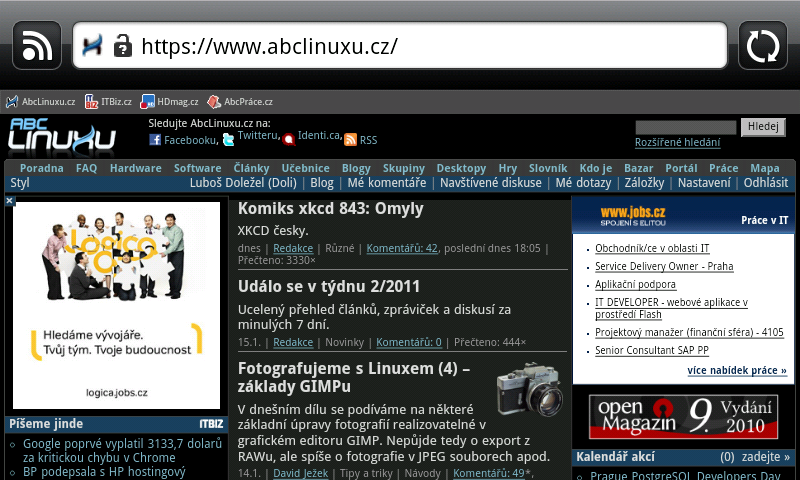Focus the URL field showing https://www.abclinuxu.cz/
Image resolution: width=800 pixels, height=480 pixels.
tap(400, 45)
